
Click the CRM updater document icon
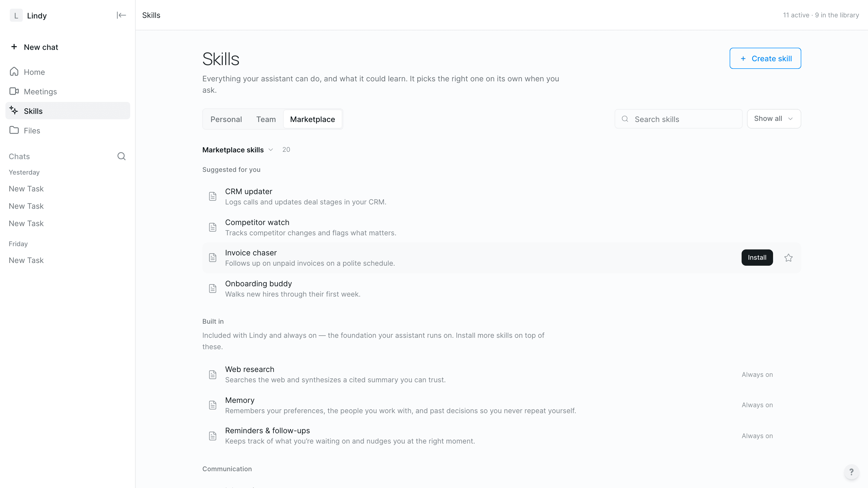213,196
